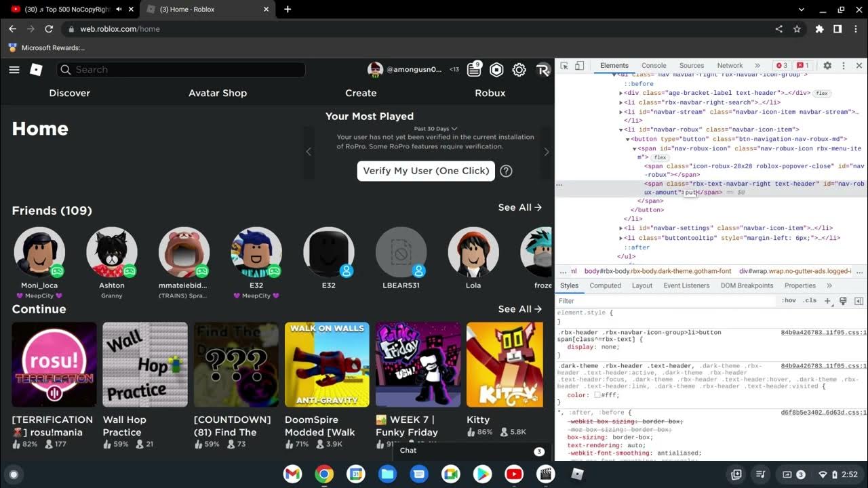This screenshot has width=868, height=488.
Task: Go to Discover in Roblox navigation
Action: [69, 93]
